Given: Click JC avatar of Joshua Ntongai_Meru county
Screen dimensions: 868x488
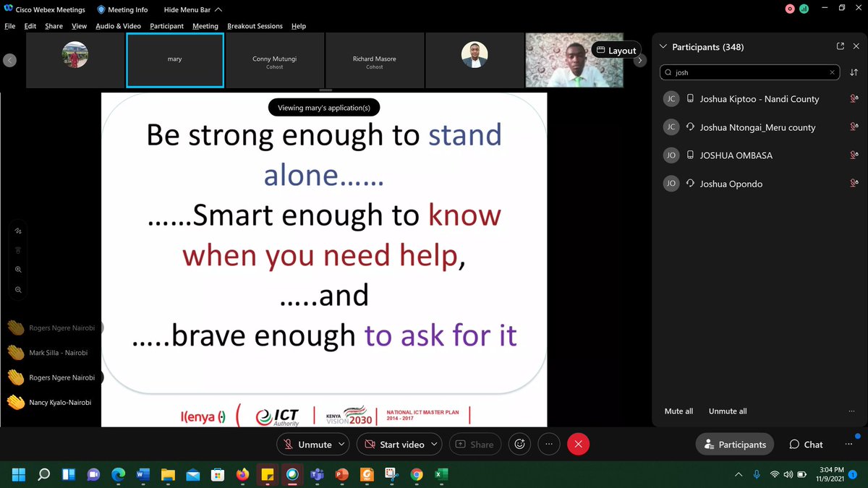Looking at the screenshot, I should [x=671, y=127].
